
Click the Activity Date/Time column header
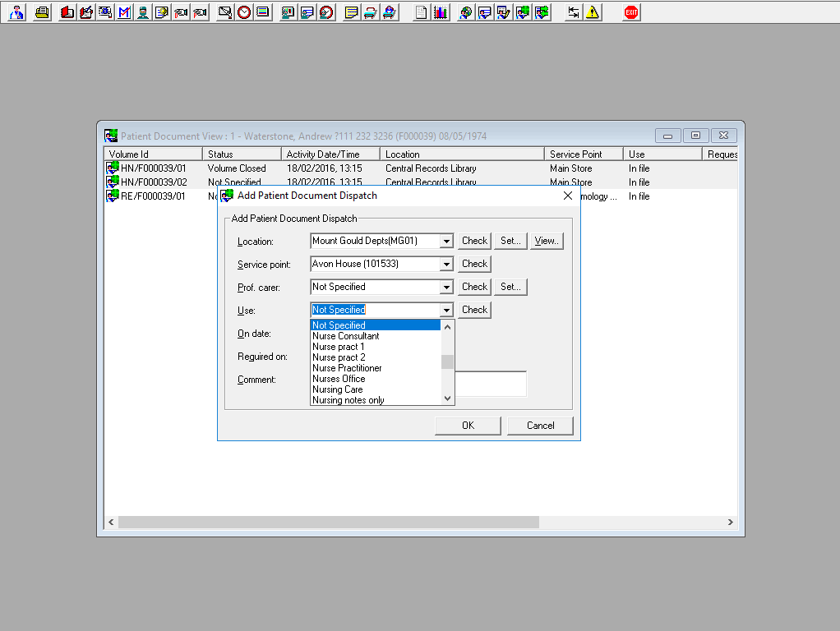(x=330, y=154)
